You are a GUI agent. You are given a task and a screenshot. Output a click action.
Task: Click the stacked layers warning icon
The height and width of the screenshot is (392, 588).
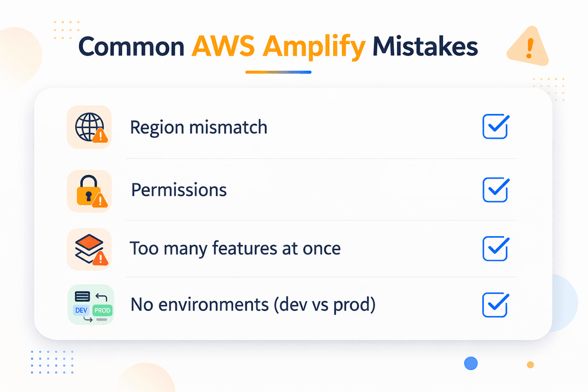(89, 249)
